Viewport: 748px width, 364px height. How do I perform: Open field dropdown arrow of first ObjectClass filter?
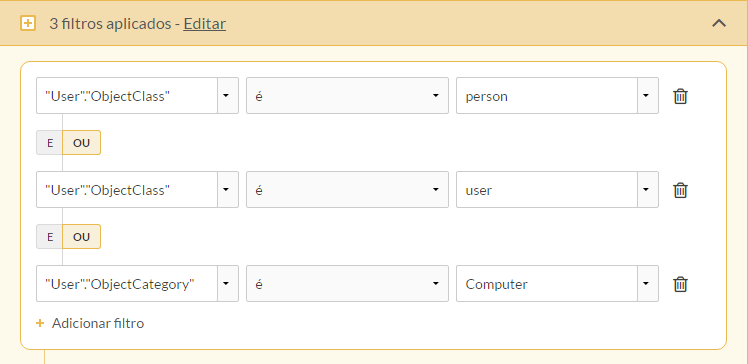coord(228,96)
